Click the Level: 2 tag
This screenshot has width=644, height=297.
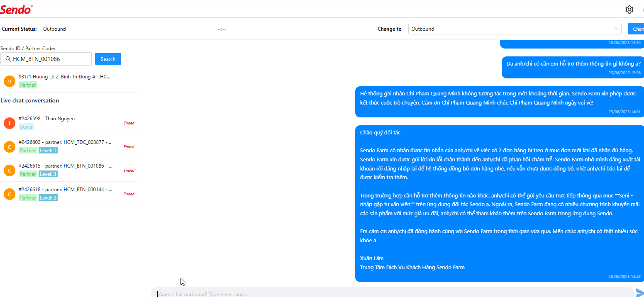[x=48, y=198]
